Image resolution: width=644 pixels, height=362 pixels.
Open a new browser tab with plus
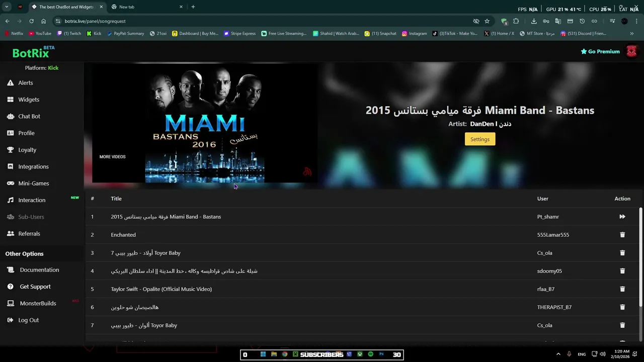pyautogui.click(x=193, y=7)
